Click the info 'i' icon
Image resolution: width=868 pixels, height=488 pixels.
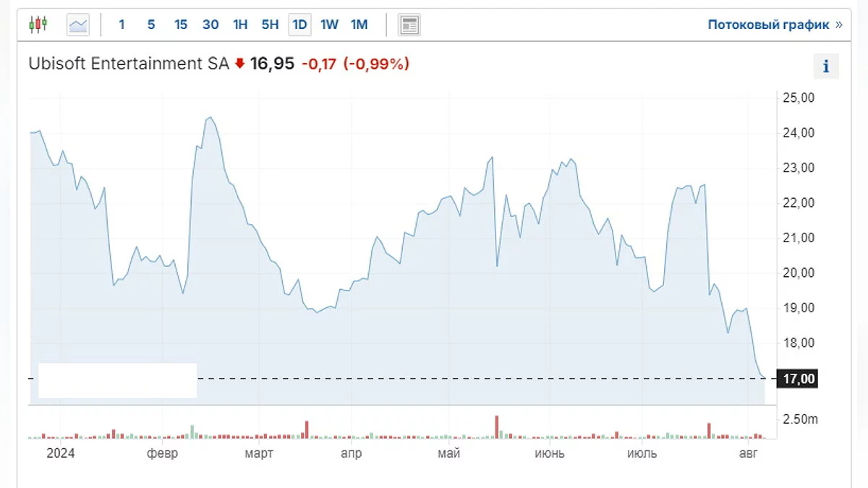point(826,67)
